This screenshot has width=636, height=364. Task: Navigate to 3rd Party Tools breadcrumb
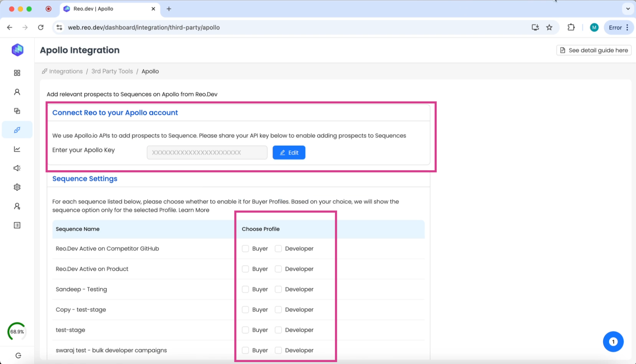[x=112, y=71]
